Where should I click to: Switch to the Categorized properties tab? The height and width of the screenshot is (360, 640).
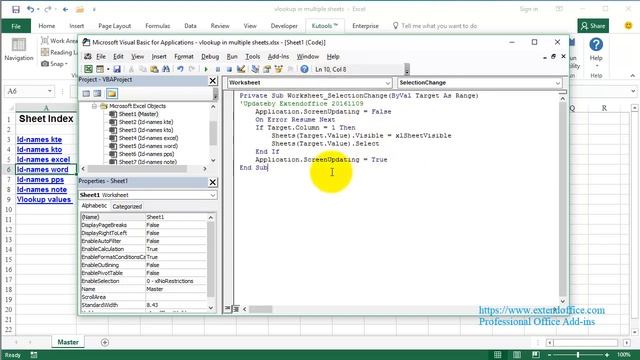tap(127, 206)
